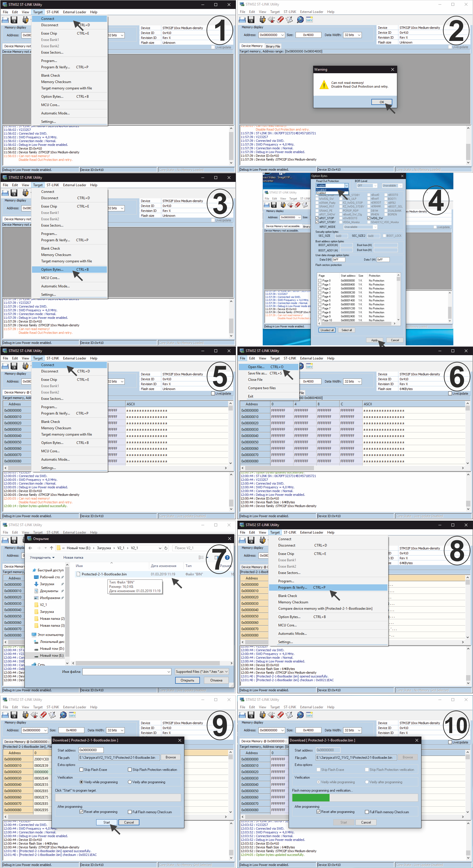Click the Open file toolbar icon in step 9 window
Viewport: 473px width, 868px height.
(x=5, y=715)
